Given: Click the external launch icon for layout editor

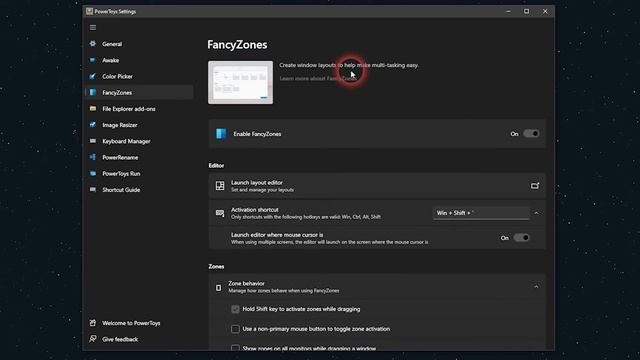Looking at the screenshot, I should (x=535, y=186).
